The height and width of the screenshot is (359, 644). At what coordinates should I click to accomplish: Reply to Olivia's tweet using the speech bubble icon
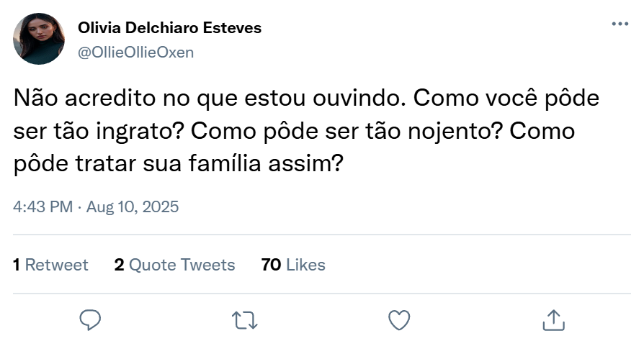click(x=90, y=319)
